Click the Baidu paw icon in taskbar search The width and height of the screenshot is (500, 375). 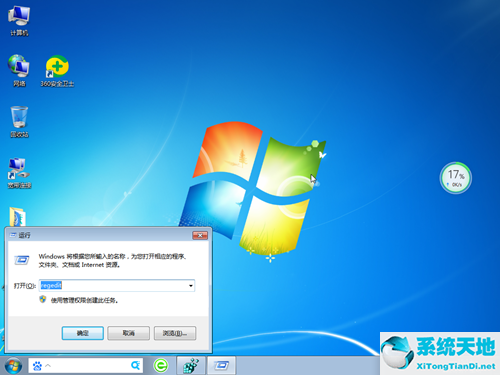(x=37, y=366)
